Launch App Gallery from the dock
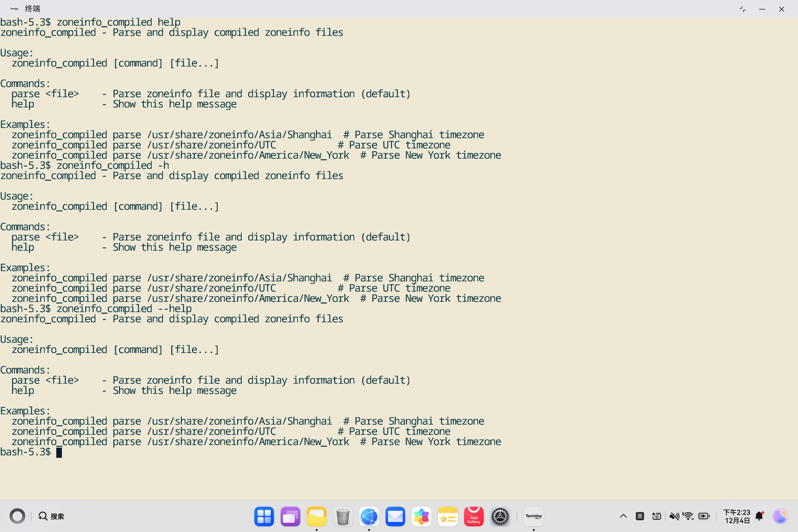Image resolution: width=798 pixels, height=532 pixels. [474, 516]
